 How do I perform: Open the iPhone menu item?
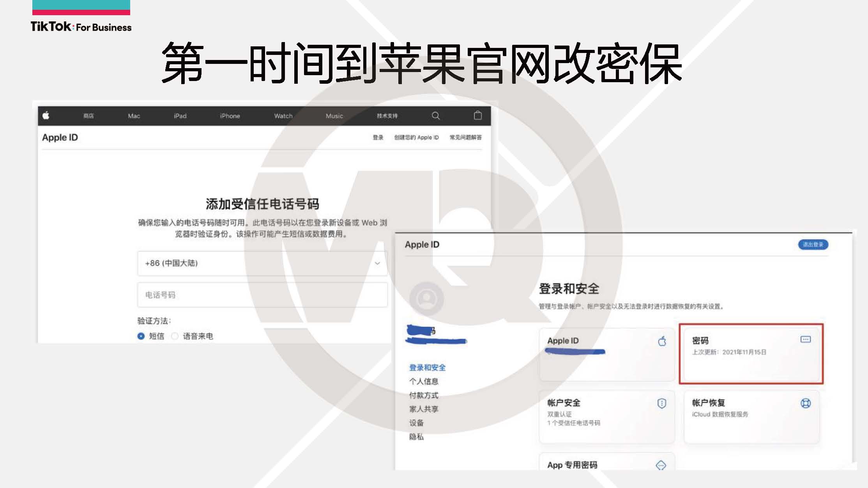click(x=230, y=116)
